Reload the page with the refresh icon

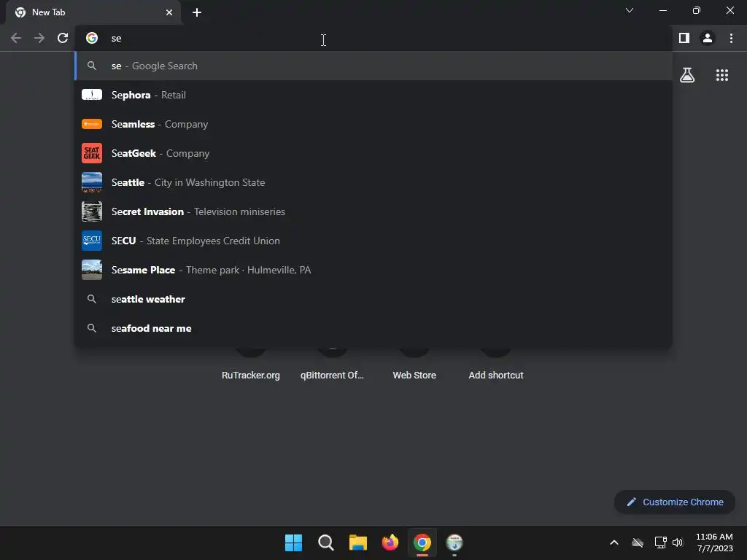click(x=63, y=38)
